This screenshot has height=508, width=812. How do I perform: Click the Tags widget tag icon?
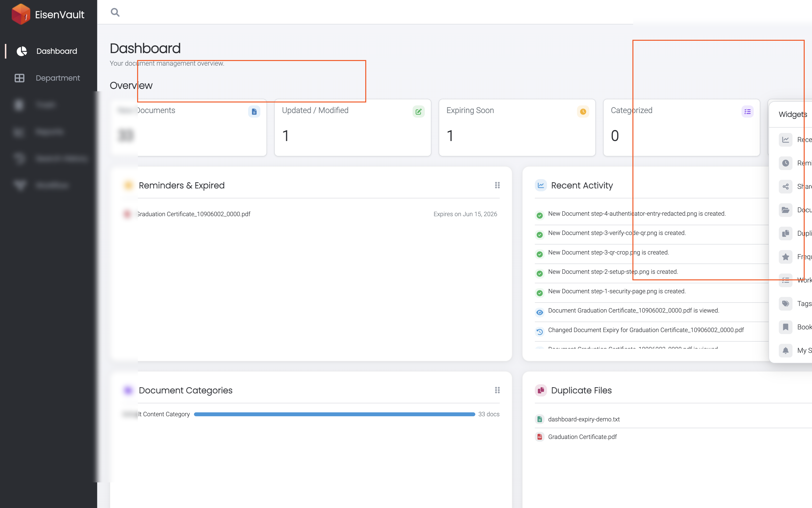click(x=785, y=303)
